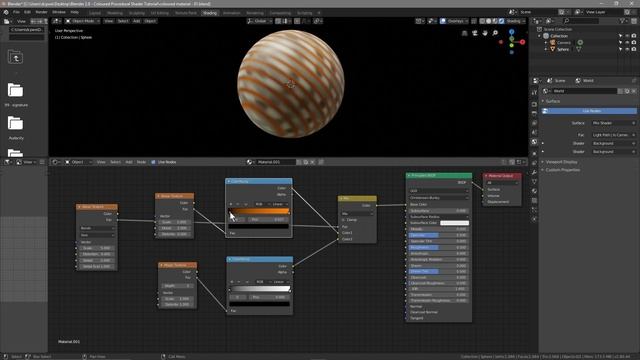640x360 pixels.
Task: Select solid viewport shading mode icon
Action: click(x=489, y=21)
